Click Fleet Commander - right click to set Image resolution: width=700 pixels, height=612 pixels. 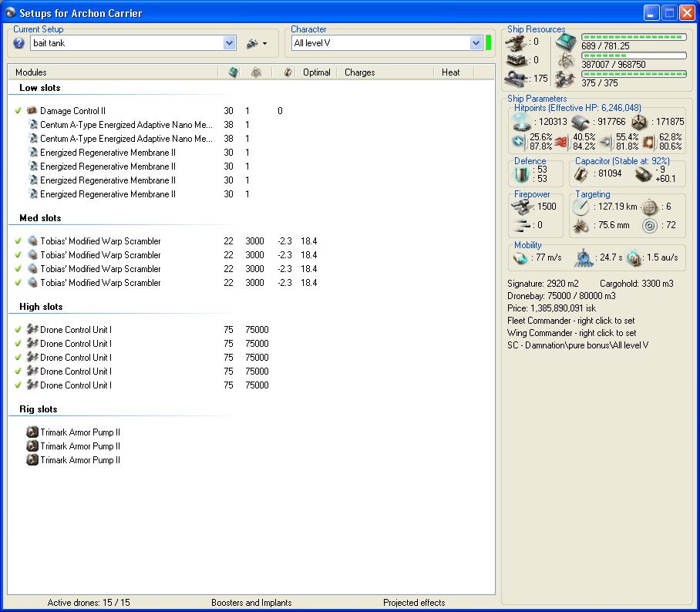[x=571, y=321]
